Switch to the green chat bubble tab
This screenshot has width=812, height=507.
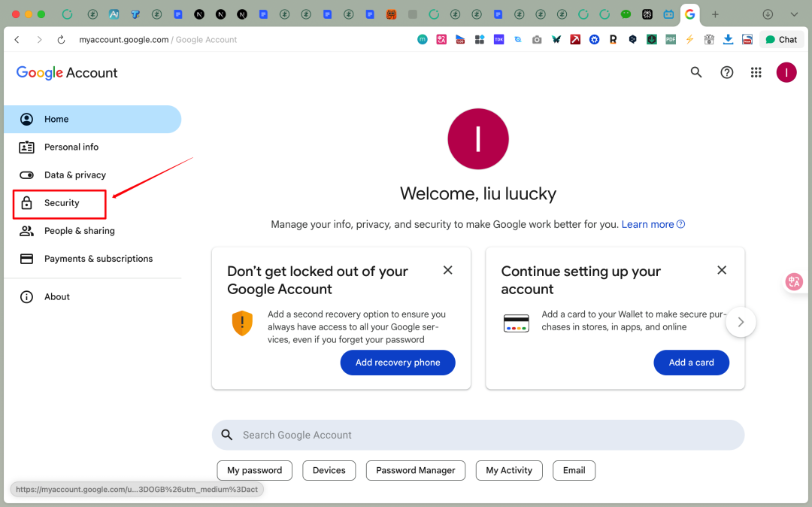[x=626, y=14]
